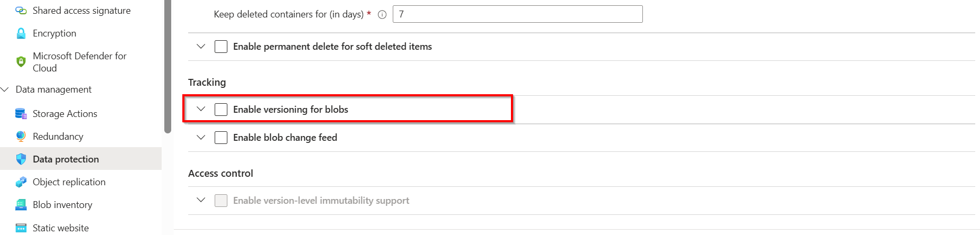Expand the permanent delete options chevron
Screen dimensions: 980x235
(201, 47)
